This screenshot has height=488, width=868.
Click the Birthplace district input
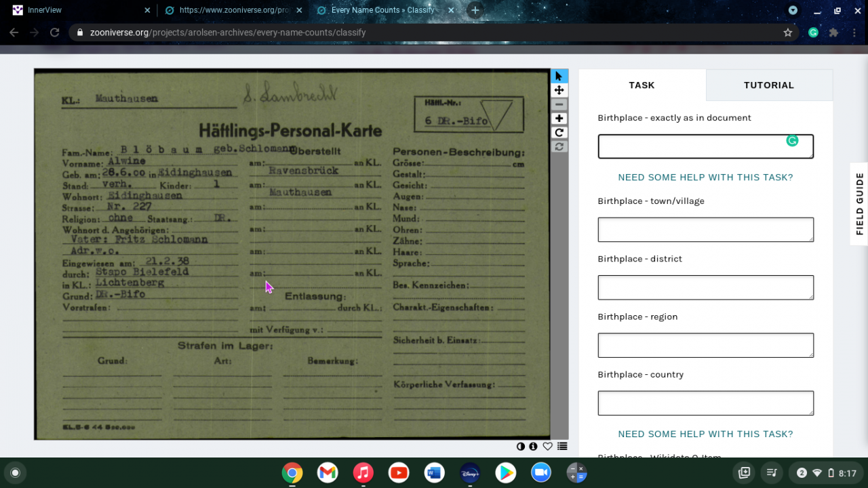pos(705,287)
